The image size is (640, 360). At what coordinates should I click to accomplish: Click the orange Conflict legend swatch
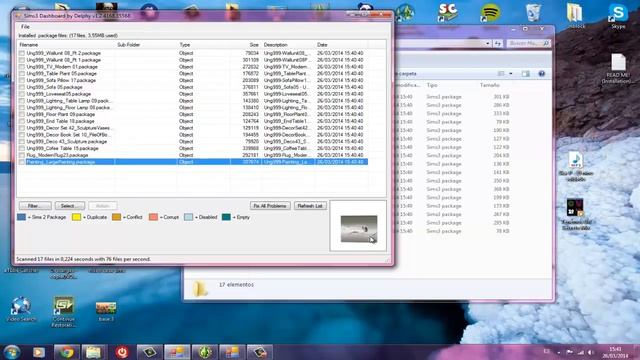coord(116,217)
